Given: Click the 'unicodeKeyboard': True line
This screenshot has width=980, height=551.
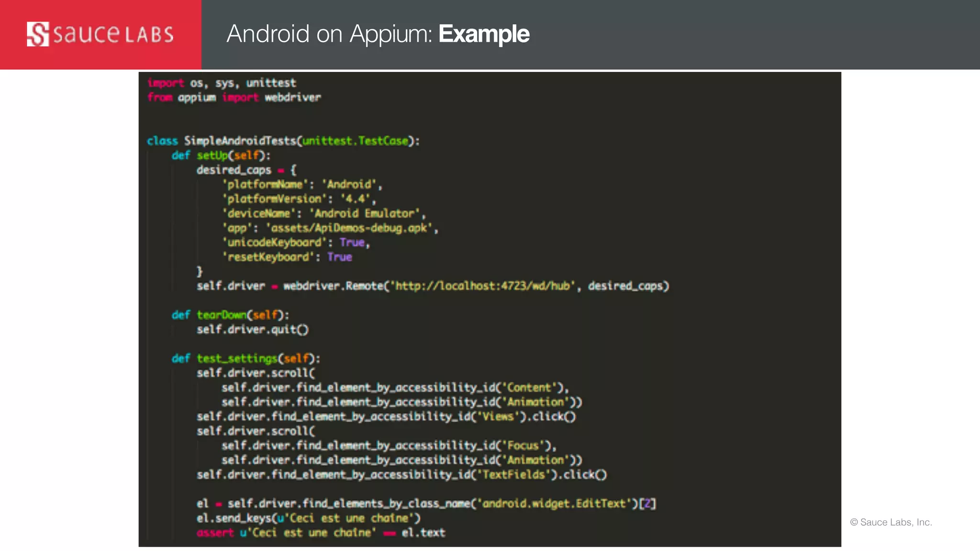Looking at the screenshot, I should (296, 242).
